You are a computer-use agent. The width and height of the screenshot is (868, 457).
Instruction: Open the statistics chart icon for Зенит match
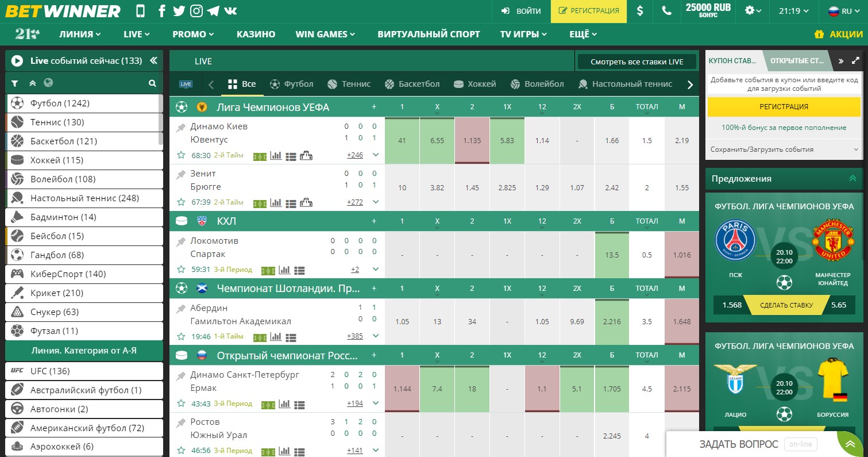coord(276,202)
